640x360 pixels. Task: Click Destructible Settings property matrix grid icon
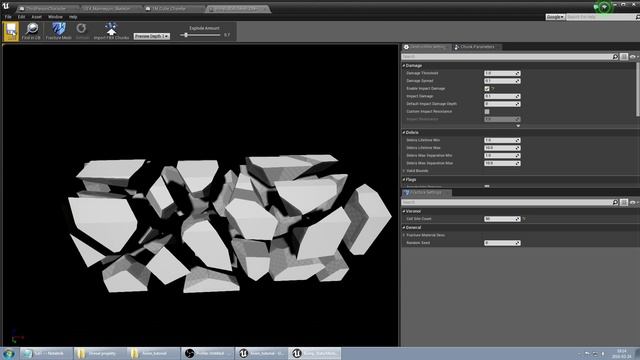pos(624,57)
